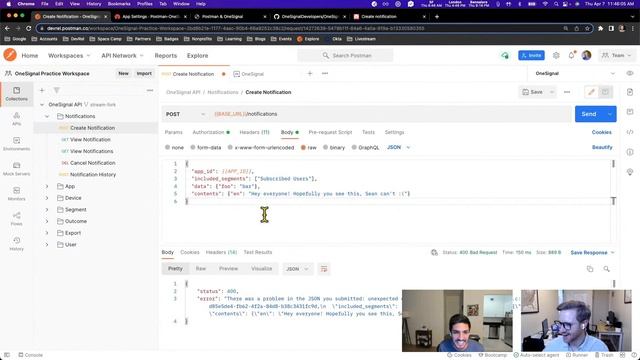The height and width of the screenshot is (360, 640).
Task: Open the request Settings tab
Action: [x=394, y=132]
